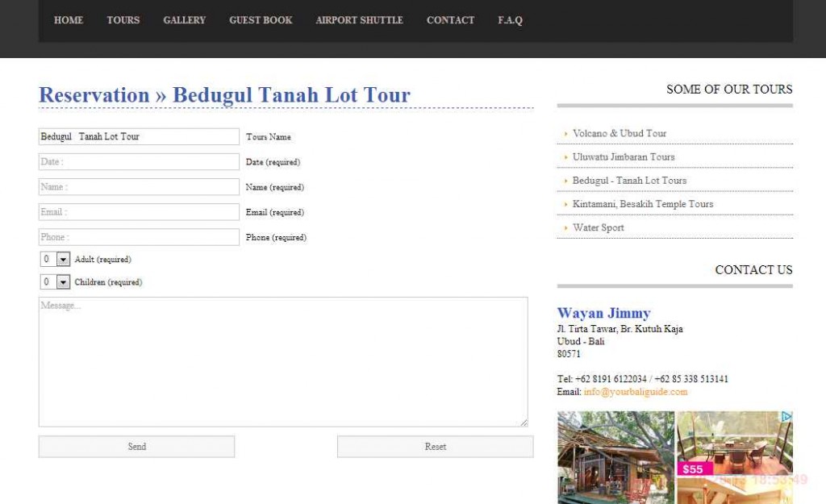Open the Water Sport link
Image resolution: width=826 pixels, height=504 pixels.
599,227
